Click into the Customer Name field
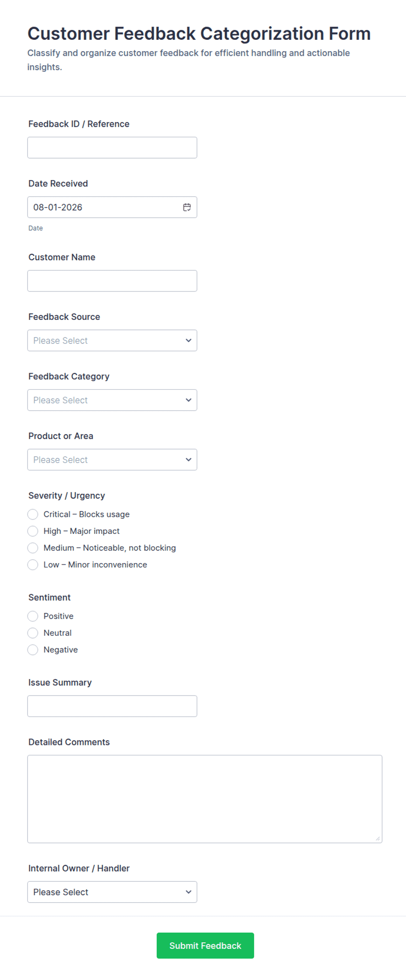This screenshot has height=980, width=406. tap(112, 280)
